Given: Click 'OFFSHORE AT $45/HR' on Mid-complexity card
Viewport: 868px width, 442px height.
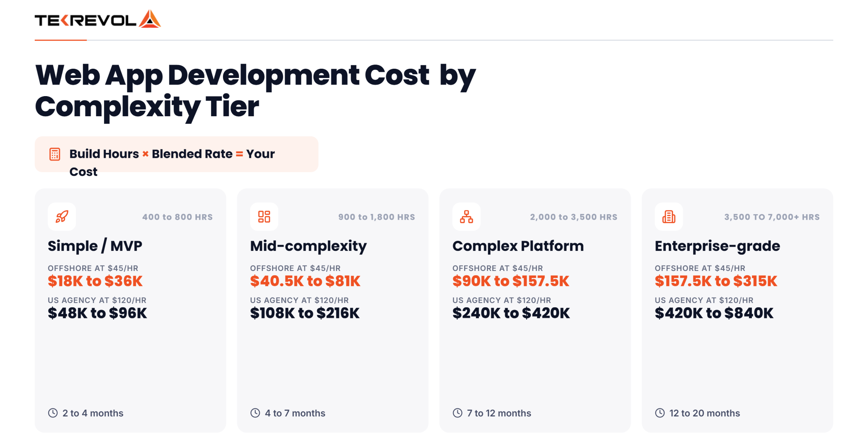Looking at the screenshot, I should (x=296, y=268).
